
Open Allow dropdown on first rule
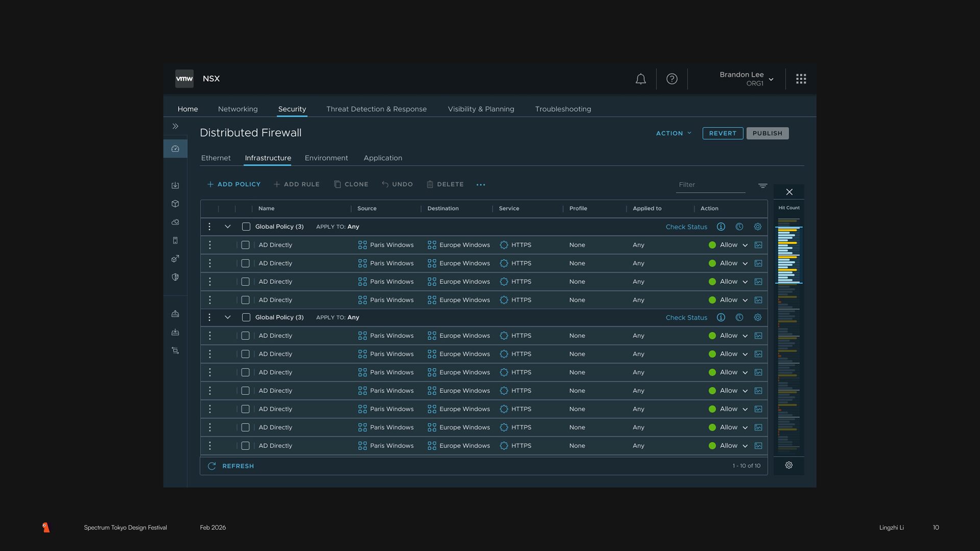(745, 245)
